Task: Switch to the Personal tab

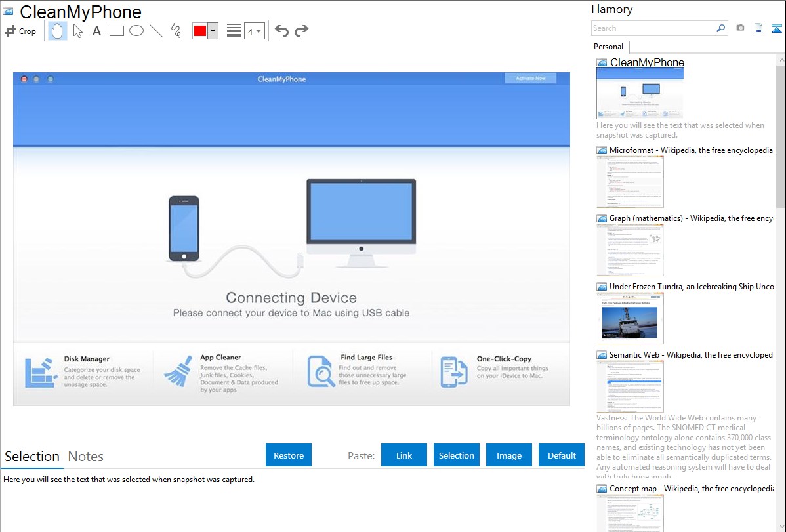Action: (x=609, y=47)
